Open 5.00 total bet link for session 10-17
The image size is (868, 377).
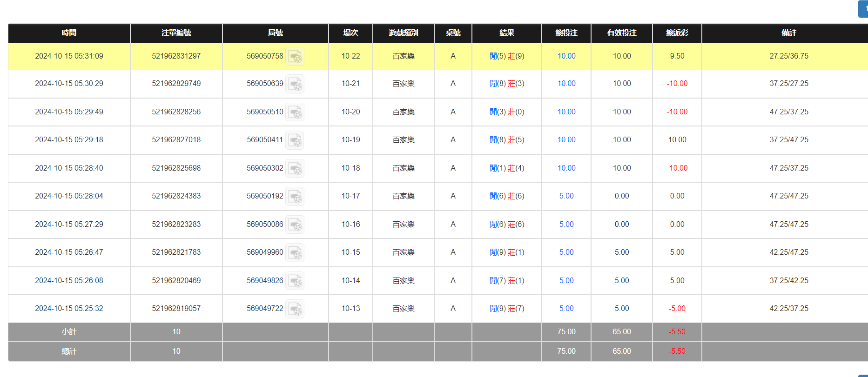(566, 196)
